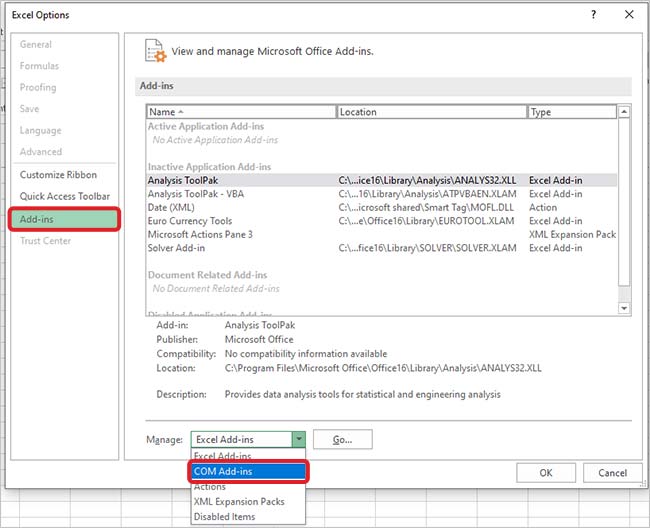Viewport: 650px width, 528px height.
Task: Click the EUROTOOL.XLAM location cell
Action: coord(426,221)
